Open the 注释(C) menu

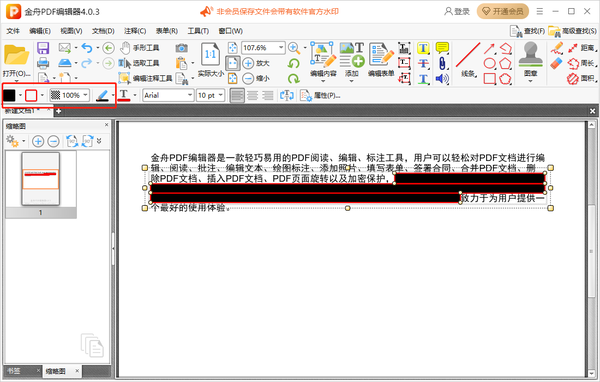tap(135, 31)
